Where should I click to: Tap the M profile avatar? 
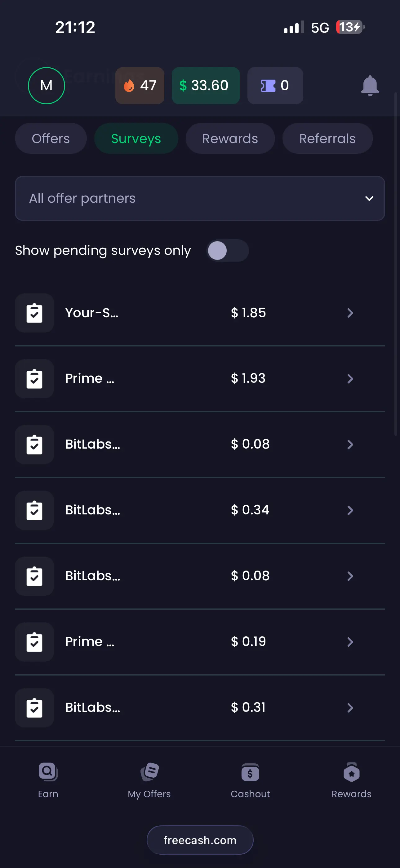pos(47,86)
